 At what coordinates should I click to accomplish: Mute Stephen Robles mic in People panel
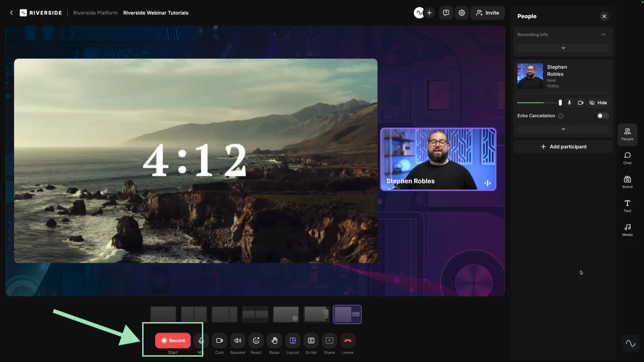pos(569,103)
